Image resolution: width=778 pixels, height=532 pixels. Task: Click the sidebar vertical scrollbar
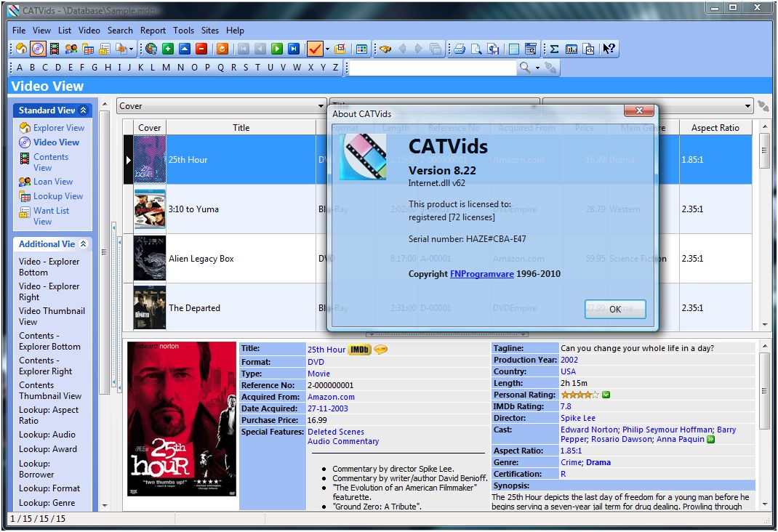104,252
